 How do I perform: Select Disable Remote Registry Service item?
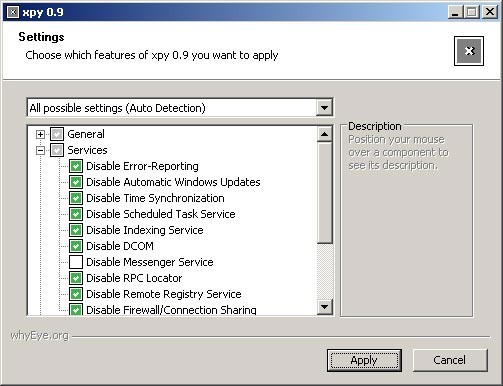164,294
